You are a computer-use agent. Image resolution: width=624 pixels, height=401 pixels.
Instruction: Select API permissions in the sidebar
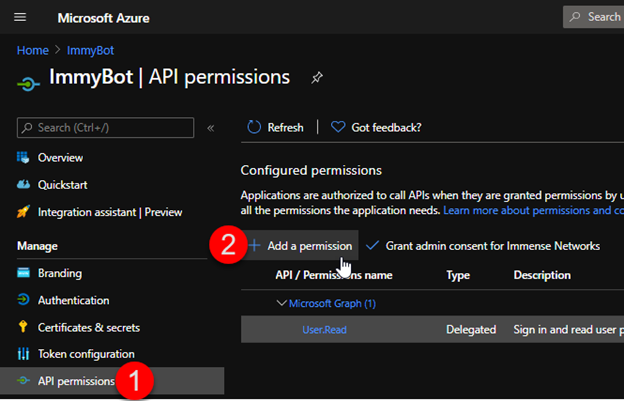tap(75, 381)
